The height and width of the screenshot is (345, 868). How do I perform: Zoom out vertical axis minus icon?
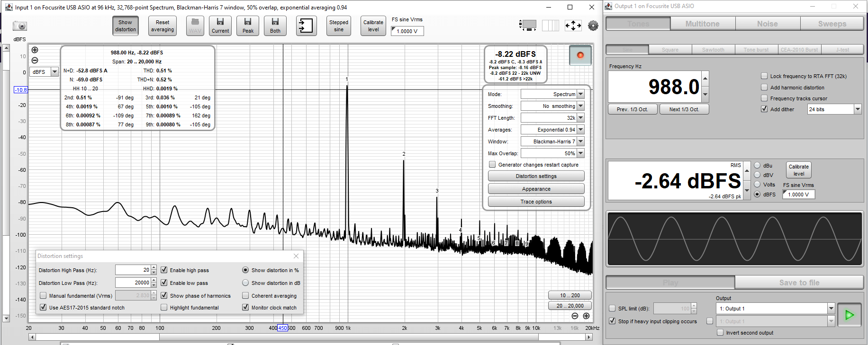click(x=35, y=60)
